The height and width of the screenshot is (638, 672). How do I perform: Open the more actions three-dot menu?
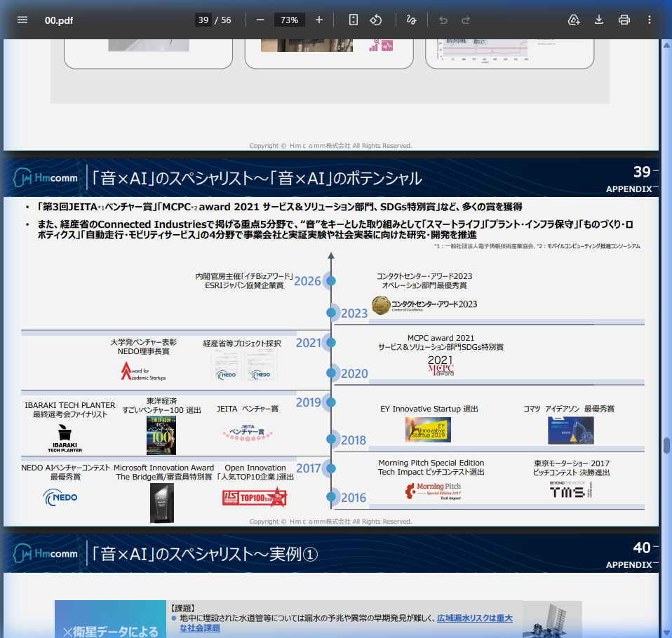[650, 20]
